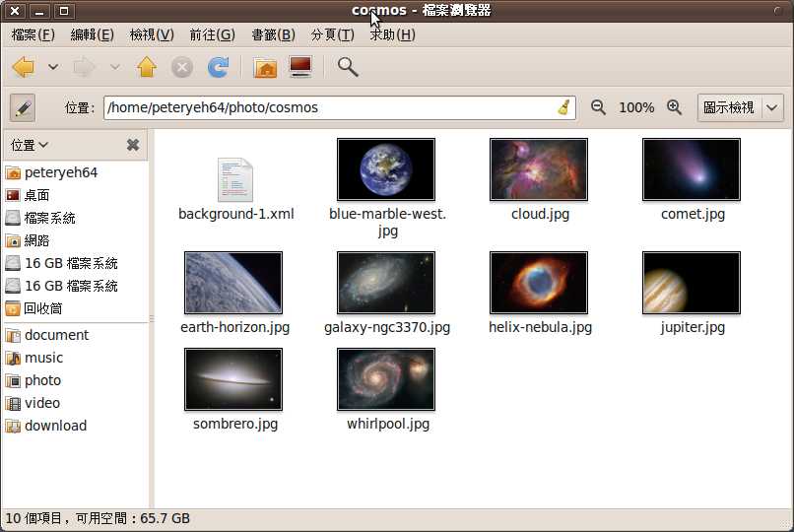Open the 位置 sidebar type dropdown

tap(29, 145)
